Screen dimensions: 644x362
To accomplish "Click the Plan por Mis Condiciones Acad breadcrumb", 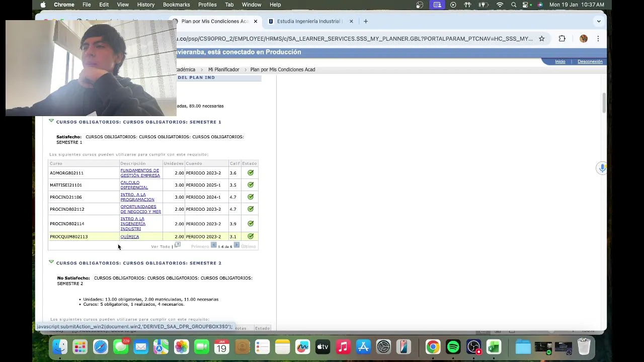I will coord(283,69).
